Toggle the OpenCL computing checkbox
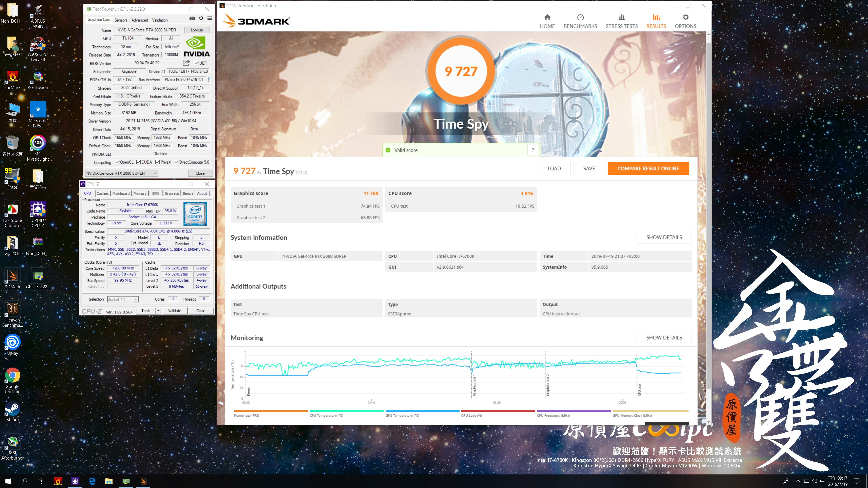This screenshot has width=868, height=488. click(117, 162)
